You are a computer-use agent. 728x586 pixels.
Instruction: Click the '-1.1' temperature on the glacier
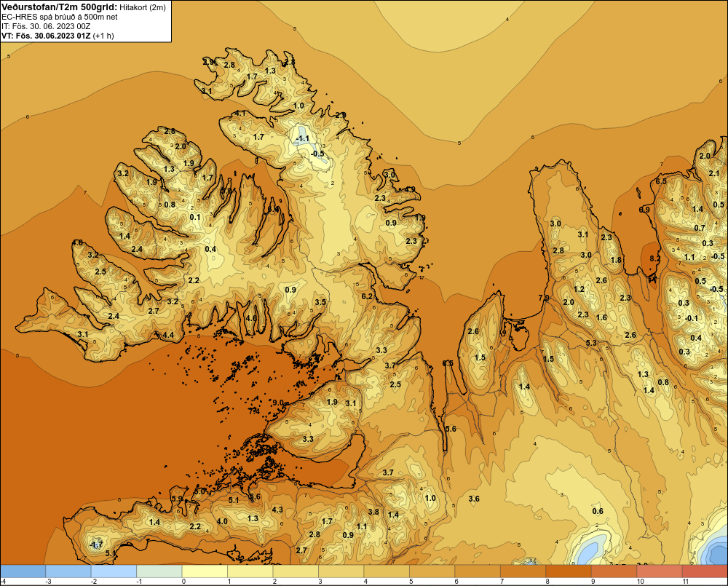click(x=302, y=138)
